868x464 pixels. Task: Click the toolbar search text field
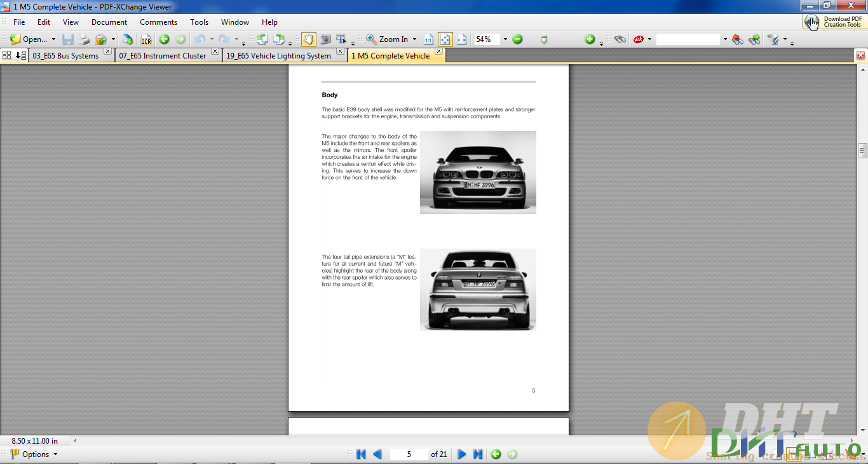(x=688, y=39)
